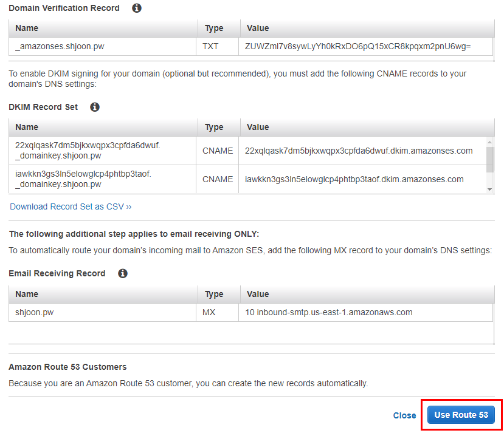Click the Use Route 53 button
Image resolution: width=504 pixels, height=433 pixels.
coord(461,415)
